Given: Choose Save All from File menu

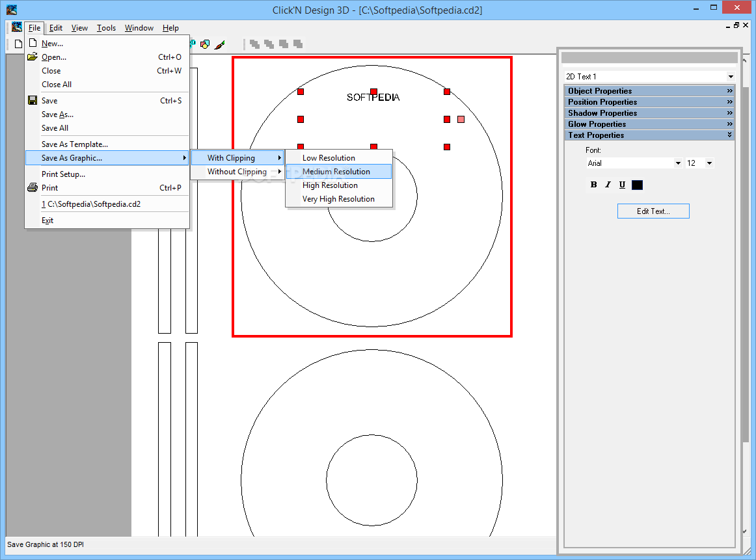Looking at the screenshot, I should click(x=107, y=127).
